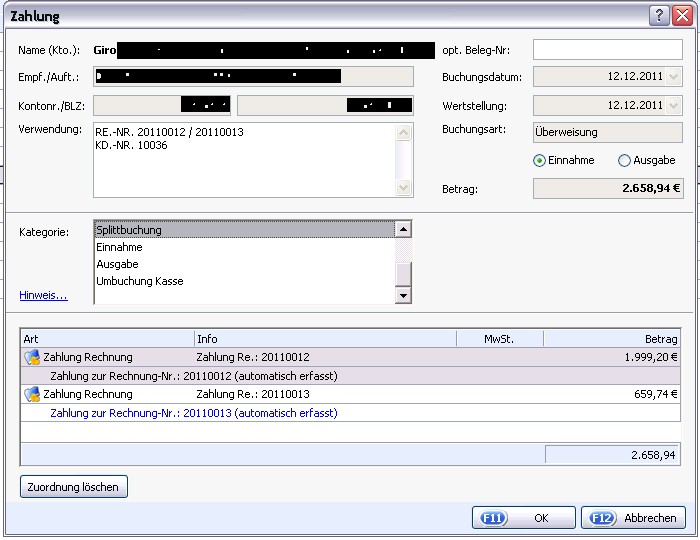
Task: Click the Wertstellung 12.12.2011 value
Action: pyautogui.click(x=635, y=105)
